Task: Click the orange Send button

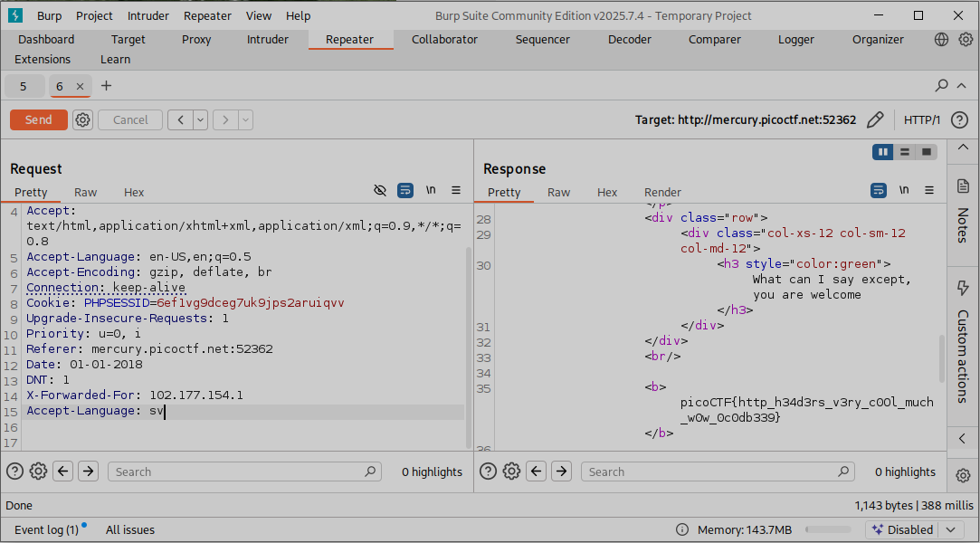Action: point(38,119)
